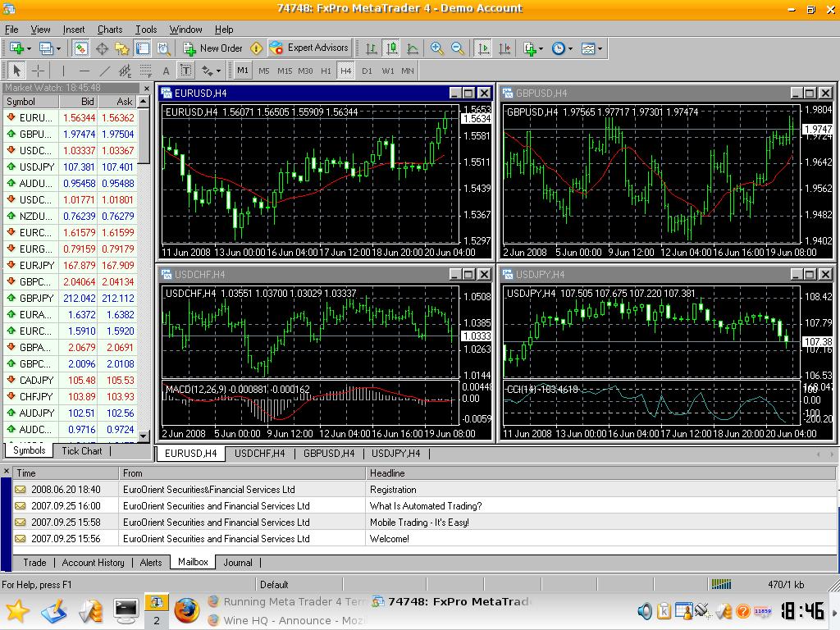Image resolution: width=840 pixels, height=630 pixels.
Task: Launch Firefox from the taskbar
Action: [186, 610]
